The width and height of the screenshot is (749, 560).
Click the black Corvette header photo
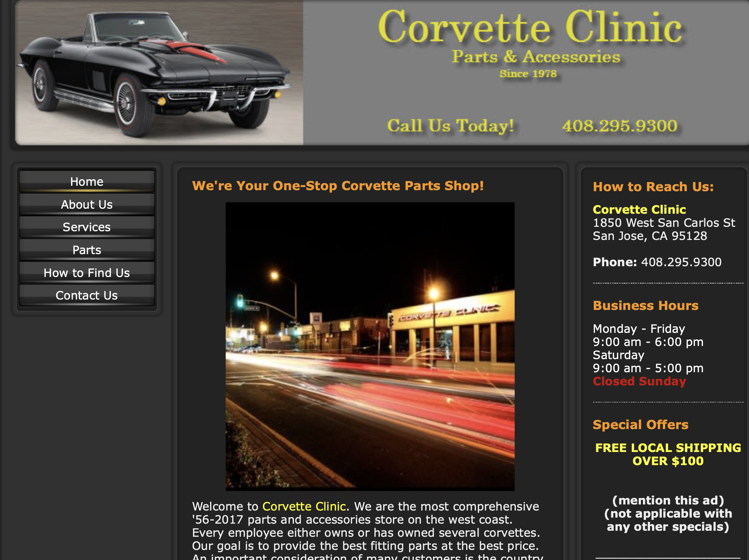click(159, 73)
